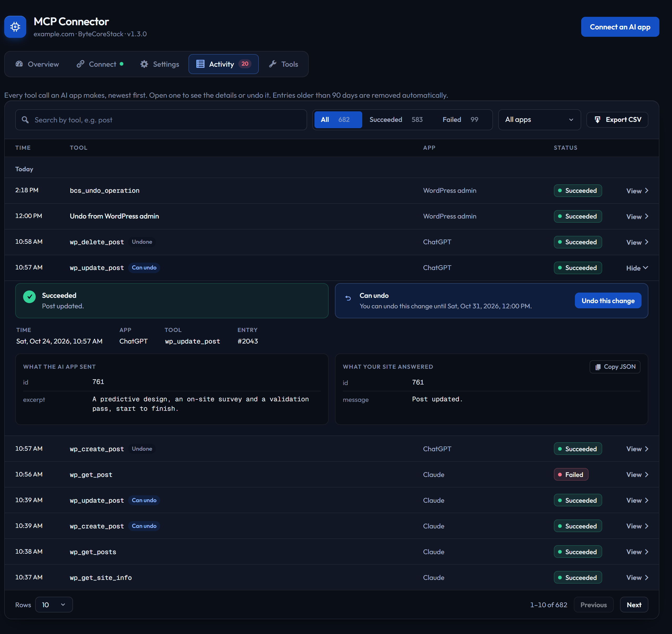This screenshot has width=672, height=634.
Task: Open the Settings tab
Action: [160, 64]
